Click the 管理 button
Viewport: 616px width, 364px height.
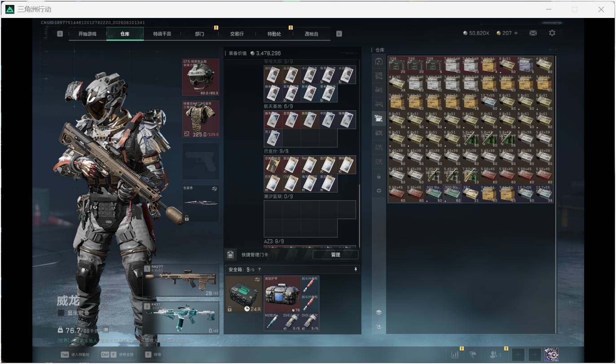[x=335, y=254]
